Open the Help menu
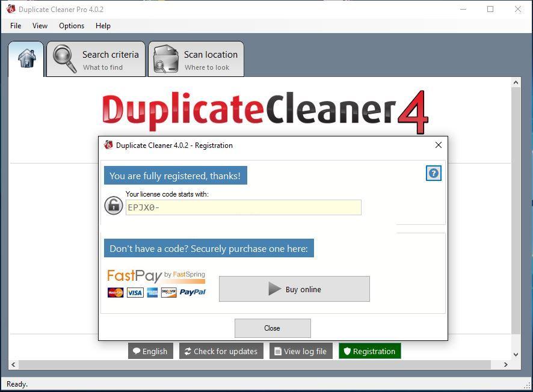 tap(103, 26)
